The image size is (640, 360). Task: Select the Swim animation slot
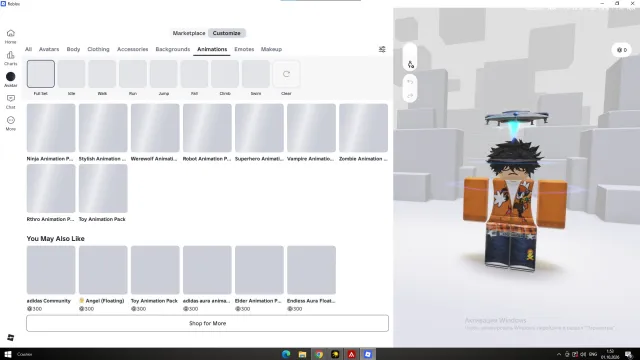(x=256, y=74)
